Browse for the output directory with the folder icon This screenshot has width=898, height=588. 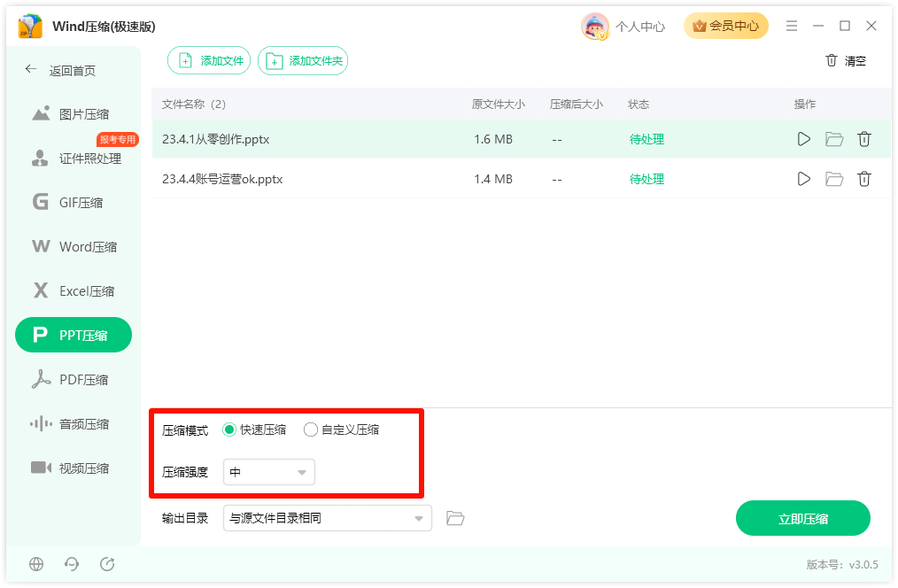pyautogui.click(x=455, y=518)
